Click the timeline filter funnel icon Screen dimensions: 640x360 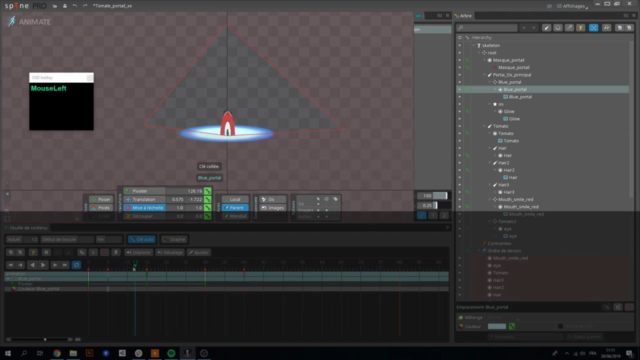coord(33,253)
